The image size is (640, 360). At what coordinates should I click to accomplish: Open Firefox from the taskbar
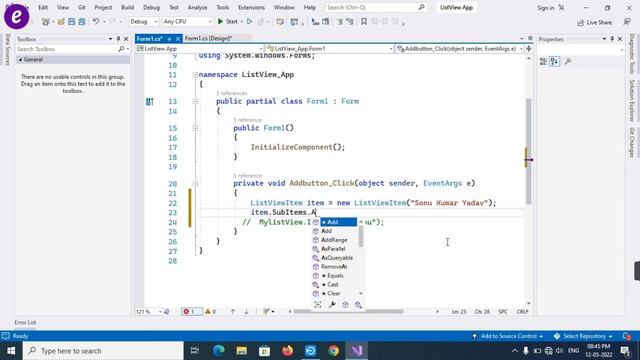tap(287, 351)
